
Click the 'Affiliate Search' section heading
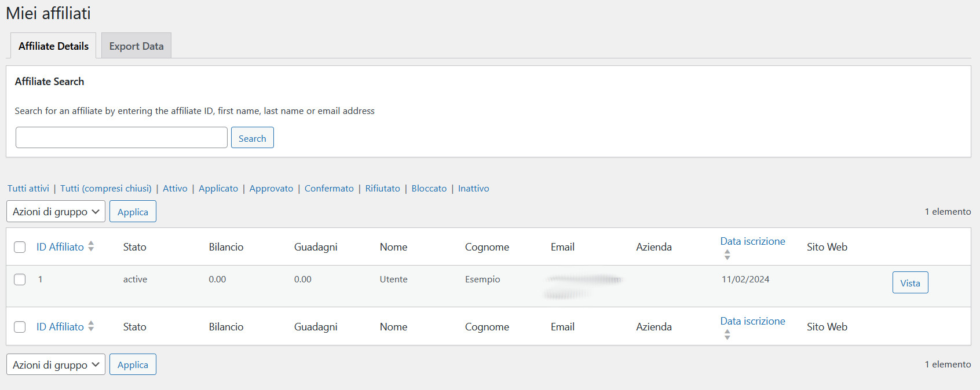[x=49, y=82]
